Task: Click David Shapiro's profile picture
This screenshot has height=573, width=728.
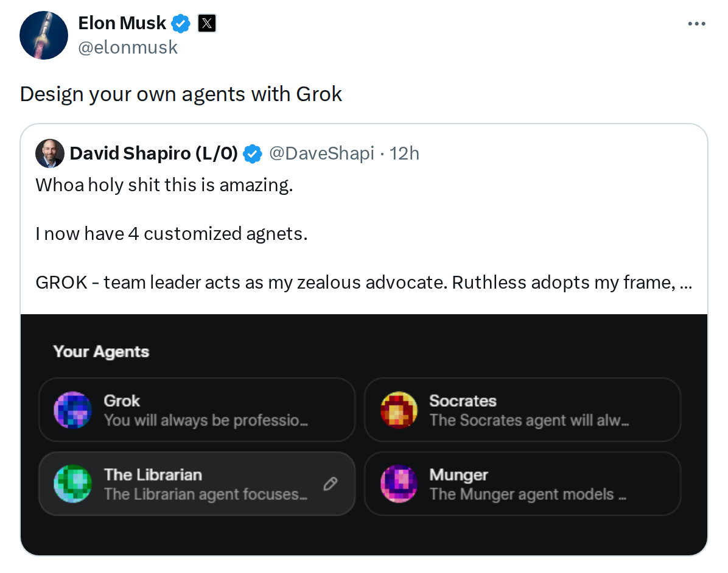Action: point(50,154)
